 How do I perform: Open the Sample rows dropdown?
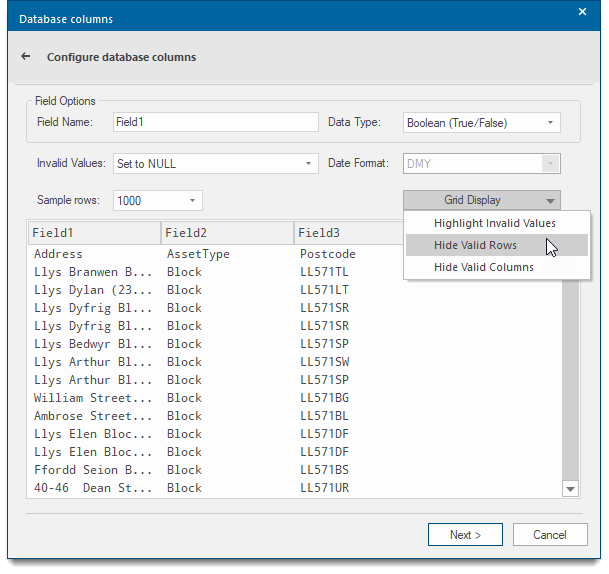pos(158,200)
